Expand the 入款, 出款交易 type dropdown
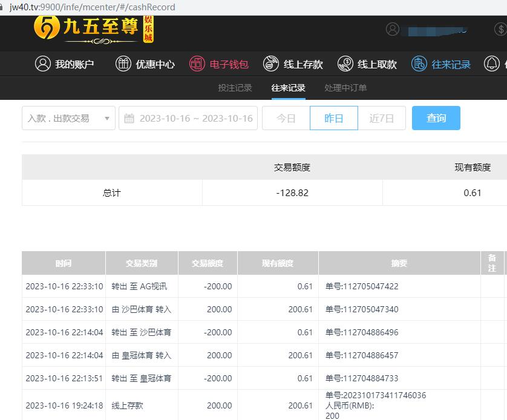This screenshot has height=420, width=507. pos(68,118)
